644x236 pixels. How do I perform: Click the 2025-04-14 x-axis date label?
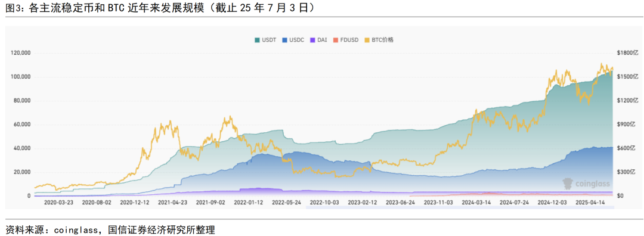coord(589,203)
